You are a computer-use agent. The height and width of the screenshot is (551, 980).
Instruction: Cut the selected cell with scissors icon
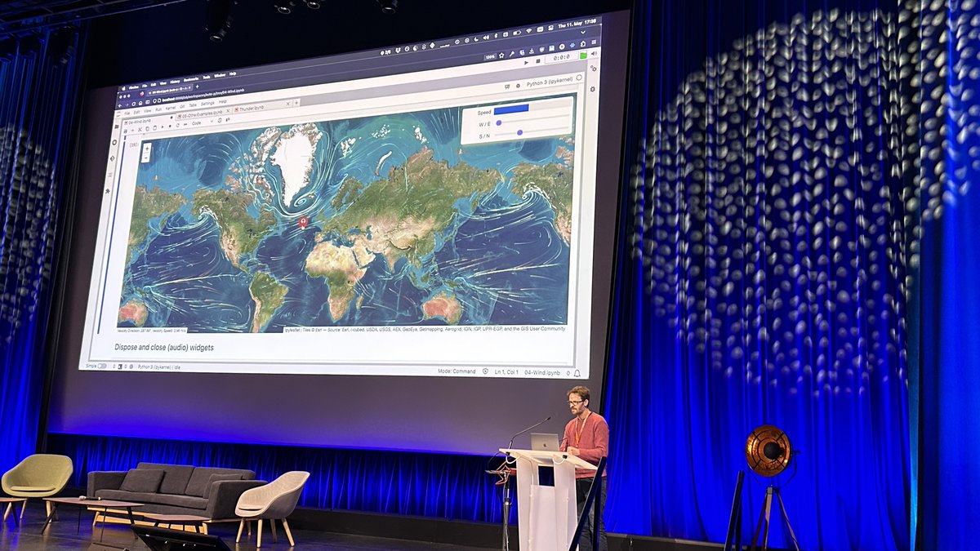(x=140, y=130)
